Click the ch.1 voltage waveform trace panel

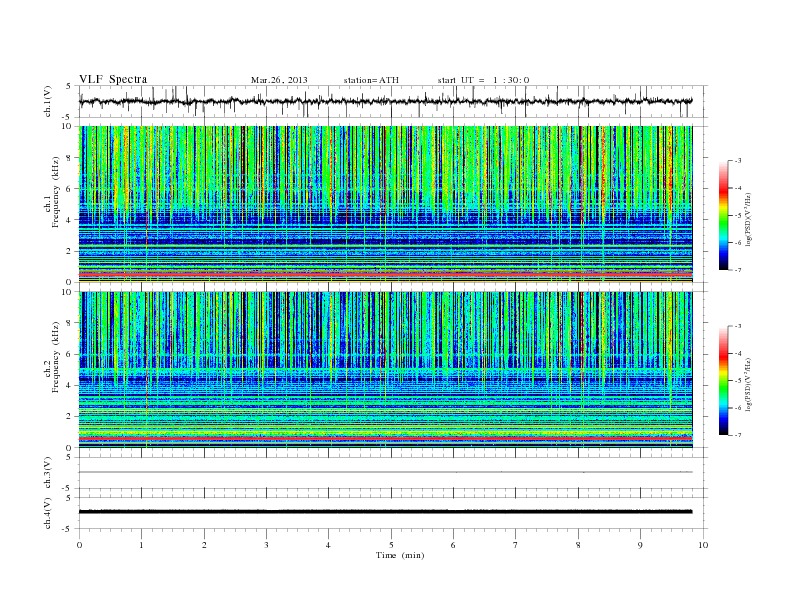point(392,101)
